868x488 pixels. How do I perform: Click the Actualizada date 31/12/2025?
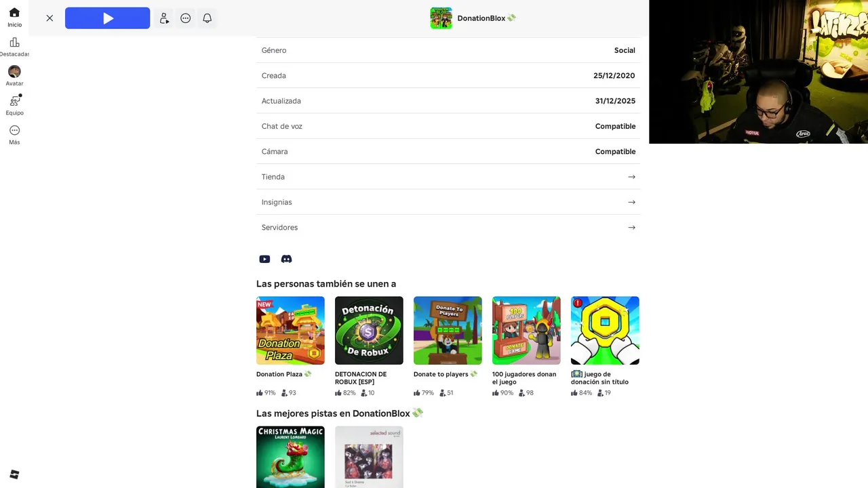coord(615,101)
